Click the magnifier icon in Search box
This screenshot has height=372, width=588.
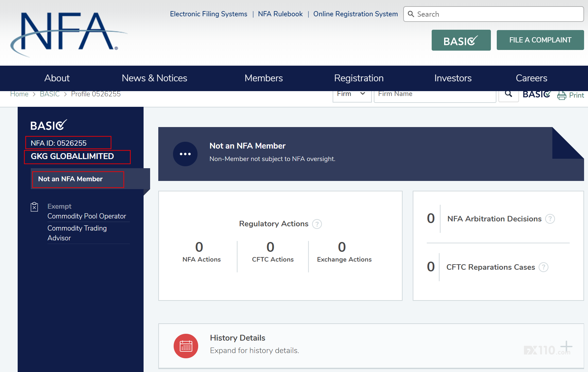pos(411,14)
